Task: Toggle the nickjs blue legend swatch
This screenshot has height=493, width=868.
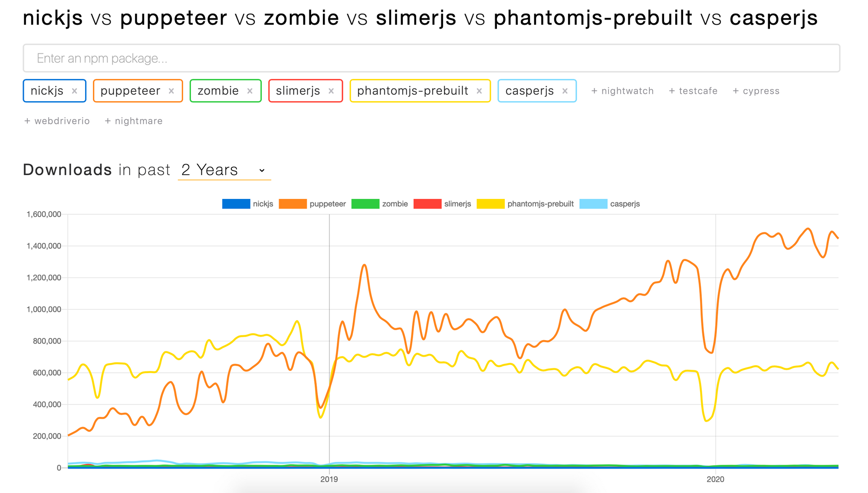Action: pyautogui.click(x=236, y=204)
